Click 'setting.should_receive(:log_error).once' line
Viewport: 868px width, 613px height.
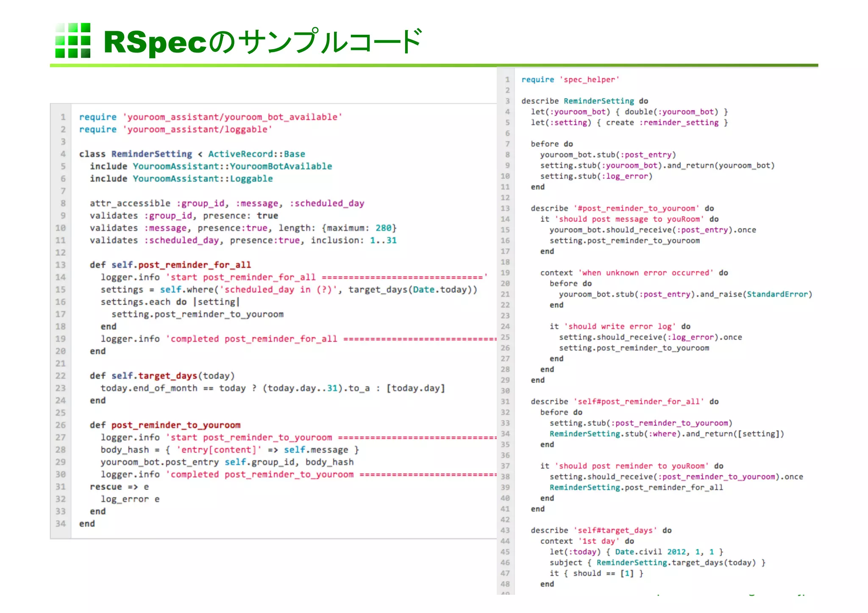point(650,337)
